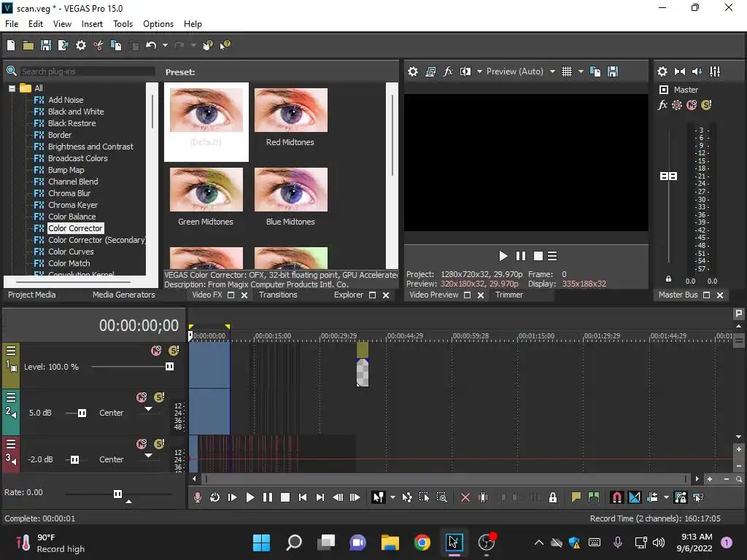Solo audio track 3

(159, 444)
